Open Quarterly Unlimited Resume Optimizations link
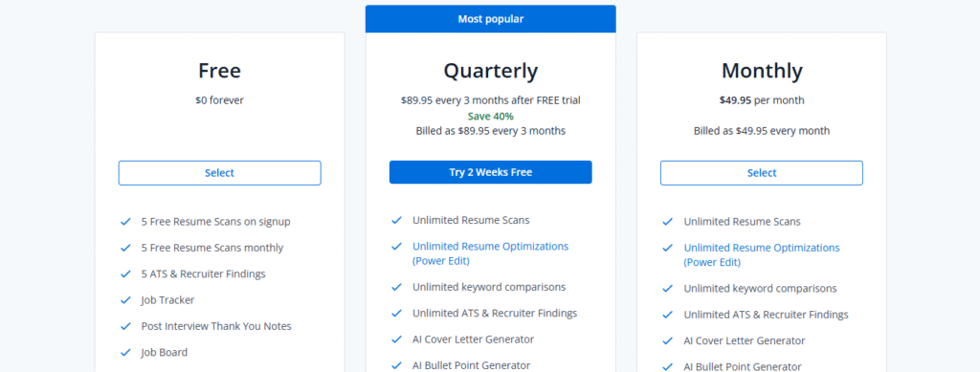 point(491,253)
